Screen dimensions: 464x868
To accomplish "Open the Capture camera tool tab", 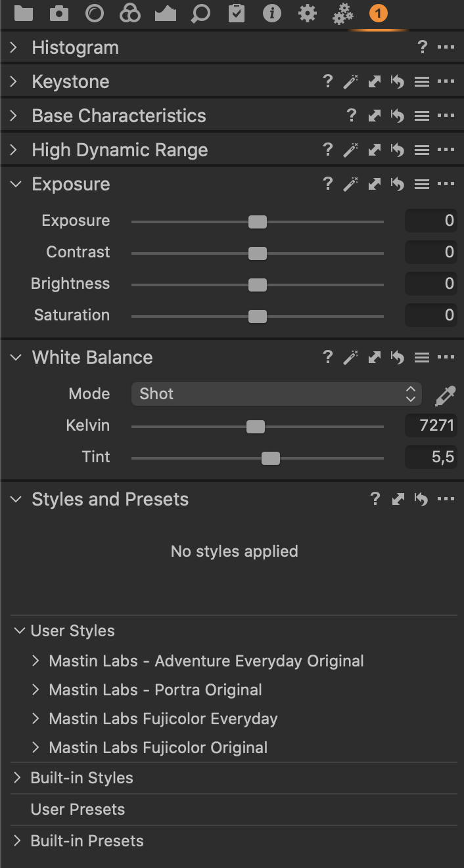I will pyautogui.click(x=59, y=13).
